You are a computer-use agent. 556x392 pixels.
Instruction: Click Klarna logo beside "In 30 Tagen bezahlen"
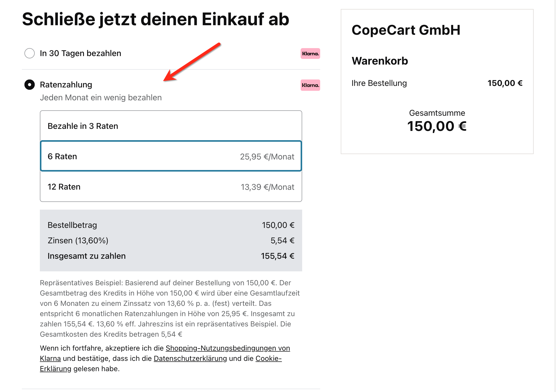click(310, 54)
